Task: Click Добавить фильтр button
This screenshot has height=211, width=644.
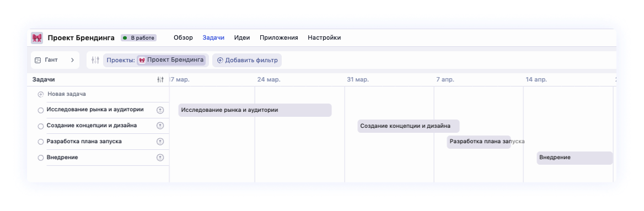Action: pos(247,61)
